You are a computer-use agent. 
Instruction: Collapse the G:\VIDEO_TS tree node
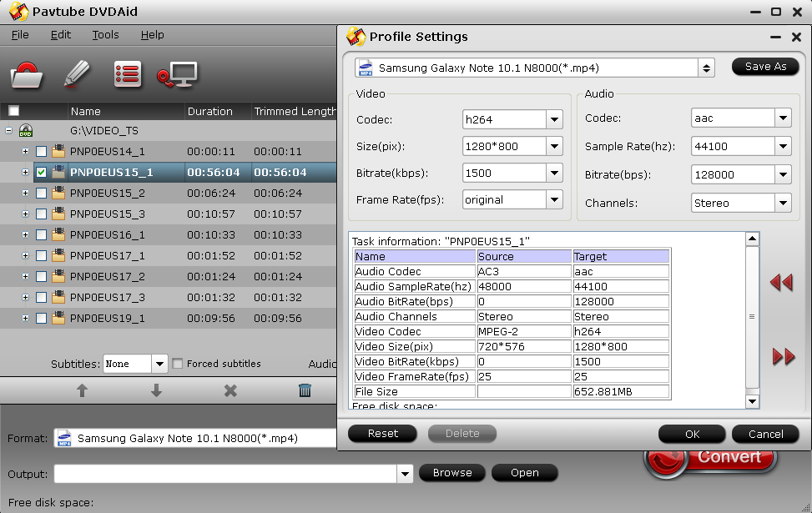click(x=9, y=130)
